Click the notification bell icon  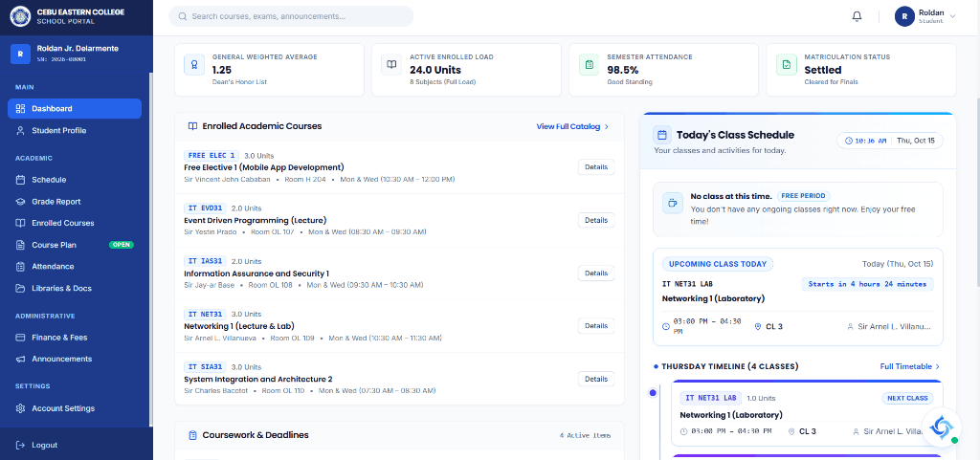click(857, 17)
